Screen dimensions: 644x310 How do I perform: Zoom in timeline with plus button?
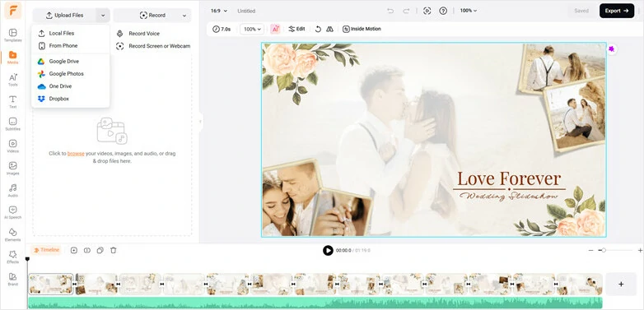(640, 250)
